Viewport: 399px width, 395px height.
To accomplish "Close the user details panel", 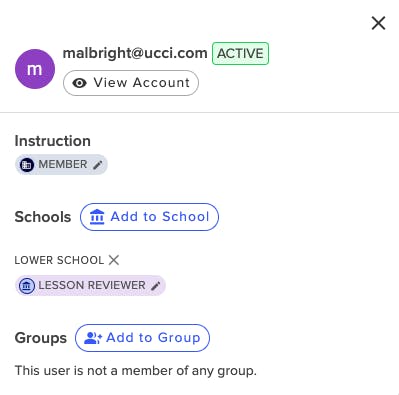I will [378, 23].
